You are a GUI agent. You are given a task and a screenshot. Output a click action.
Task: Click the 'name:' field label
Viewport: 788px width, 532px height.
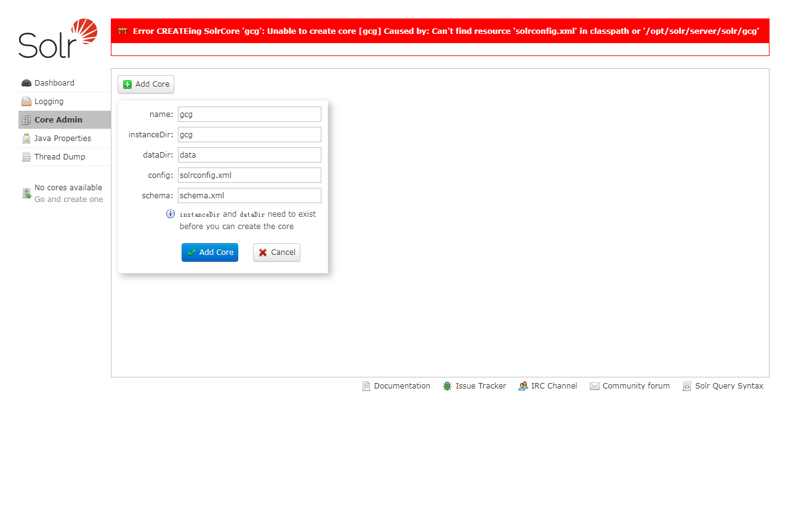[x=161, y=115]
